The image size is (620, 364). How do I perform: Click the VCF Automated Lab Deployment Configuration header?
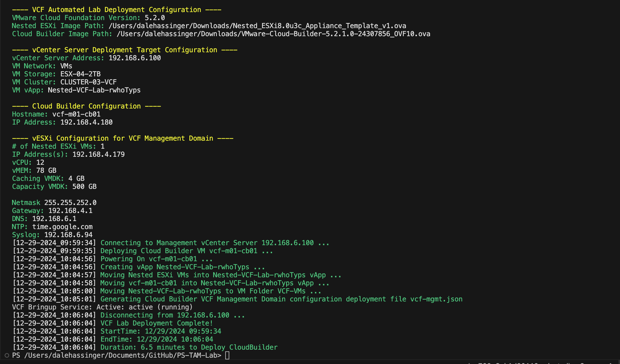(x=116, y=10)
